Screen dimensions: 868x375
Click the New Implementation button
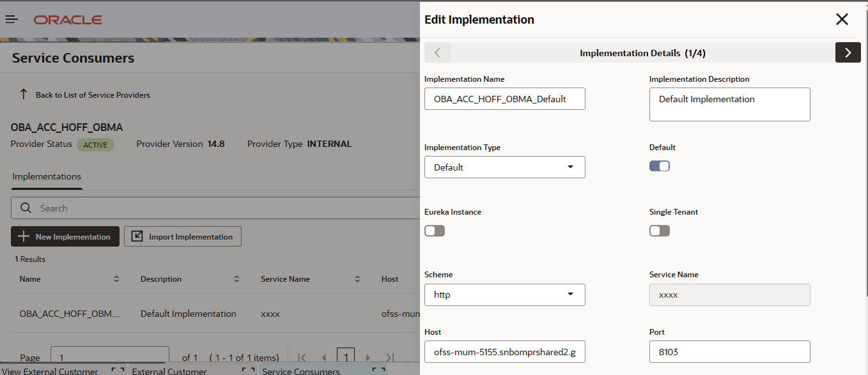[x=65, y=236]
